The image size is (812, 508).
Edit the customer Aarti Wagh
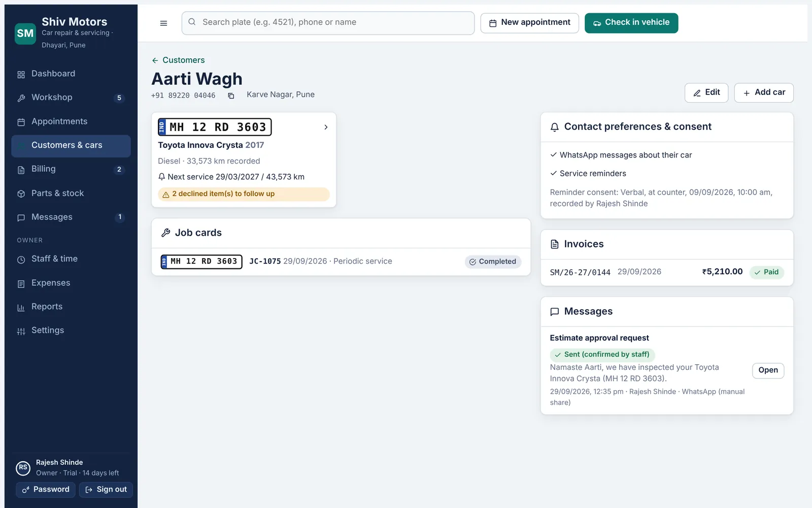coord(706,92)
